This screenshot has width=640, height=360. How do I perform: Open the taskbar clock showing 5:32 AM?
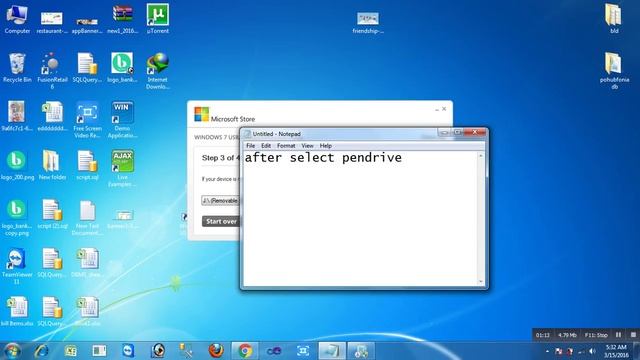(616, 351)
